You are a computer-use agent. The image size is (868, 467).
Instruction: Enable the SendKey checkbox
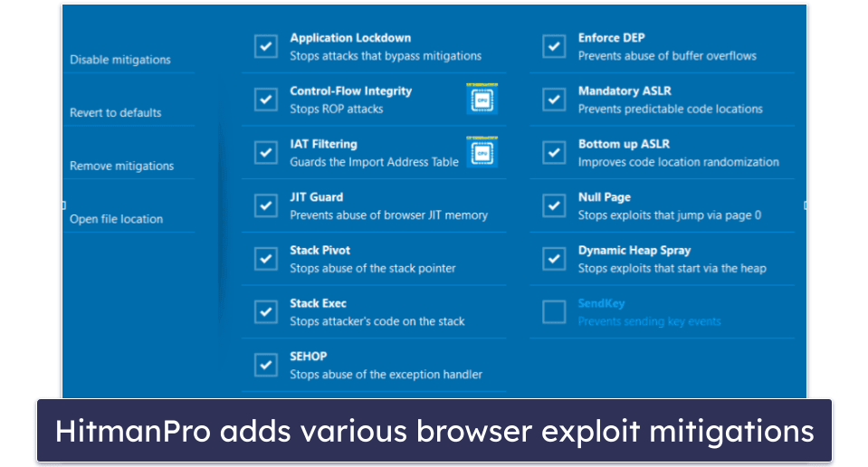click(554, 312)
